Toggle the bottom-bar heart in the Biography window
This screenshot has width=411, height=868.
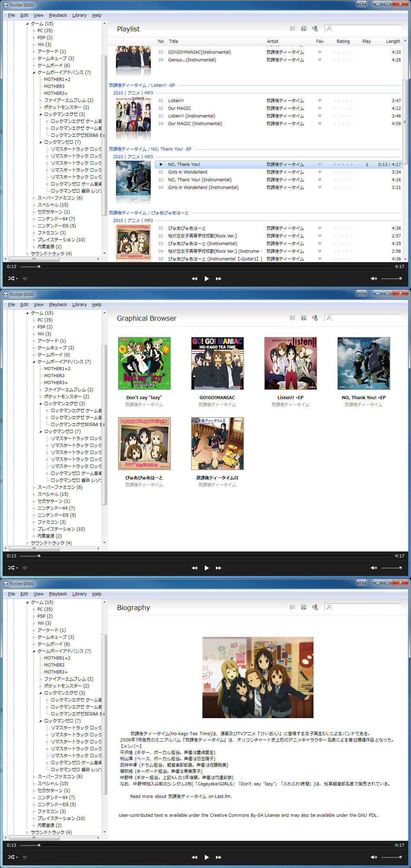(25, 857)
